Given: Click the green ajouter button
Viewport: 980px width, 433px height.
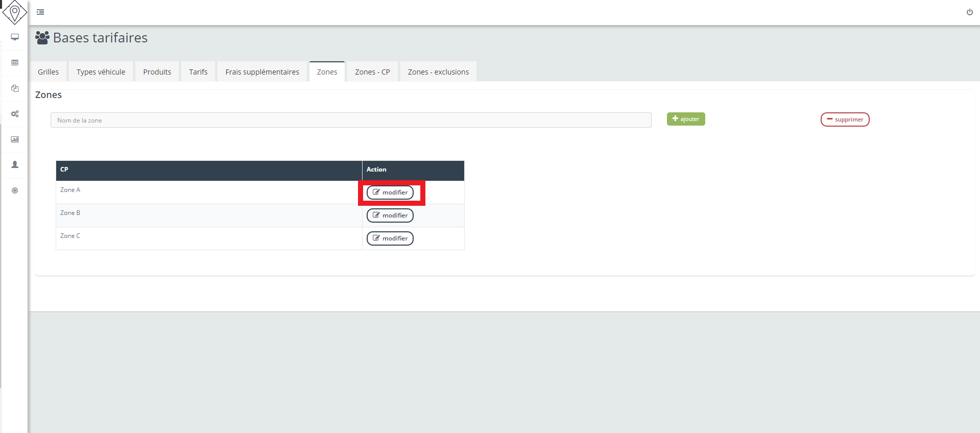Looking at the screenshot, I should [686, 119].
